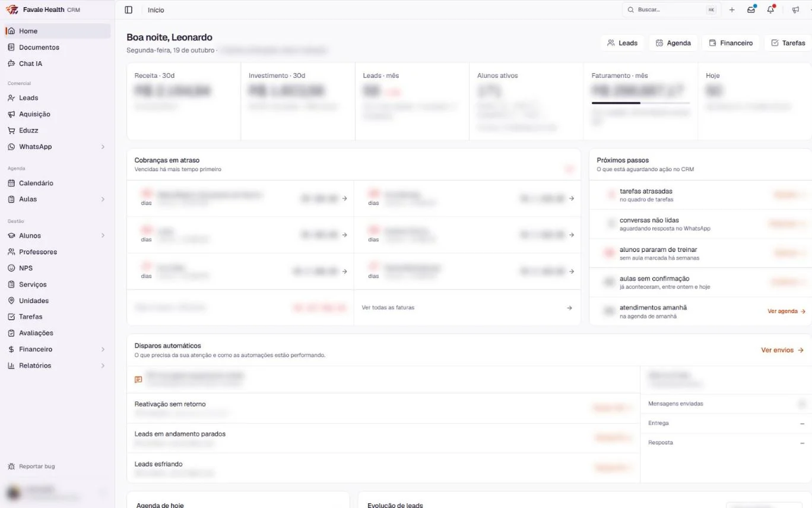This screenshot has width=812, height=508.
Task: Click the Favale Health logo
Action: pos(12,10)
